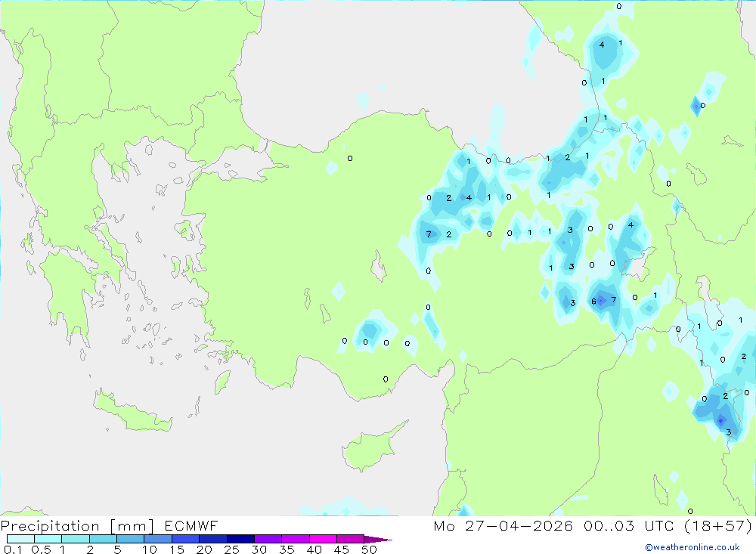
Task: Click the '0.1' legend scale label
Action: [x=13, y=549]
